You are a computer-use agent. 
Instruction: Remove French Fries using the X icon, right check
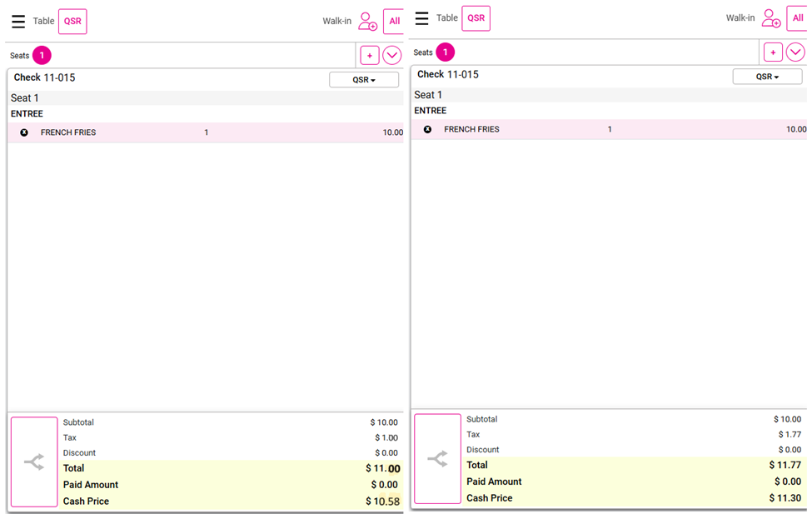pyautogui.click(x=427, y=129)
